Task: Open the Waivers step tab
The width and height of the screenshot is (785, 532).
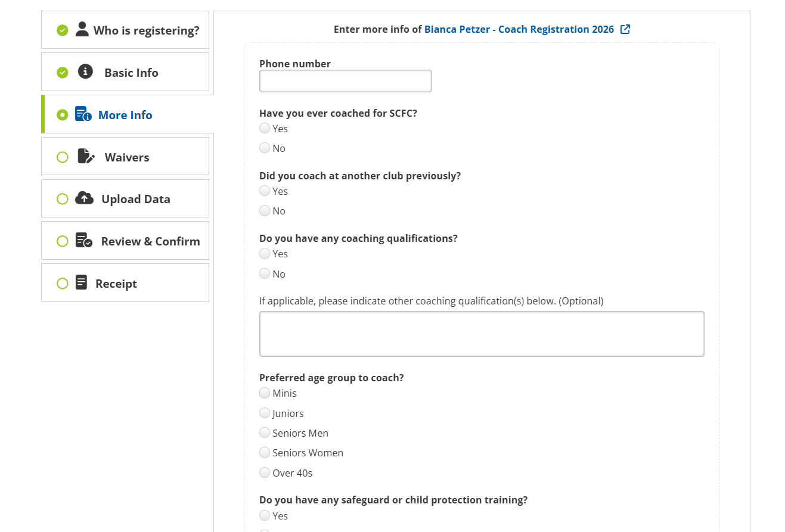Action: [x=126, y=157]
